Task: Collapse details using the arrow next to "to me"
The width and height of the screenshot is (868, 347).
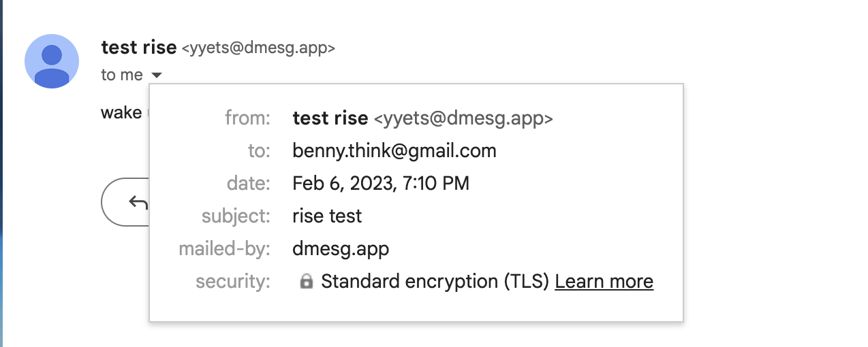Action: [157, 76]
